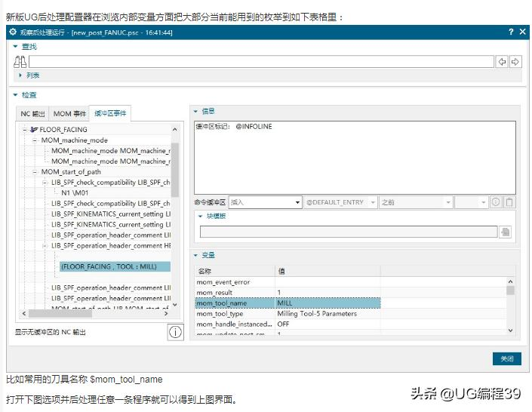Switch to the MOM 事件 tab
Viewport: 532px width, 412px height.
(69, 114)
